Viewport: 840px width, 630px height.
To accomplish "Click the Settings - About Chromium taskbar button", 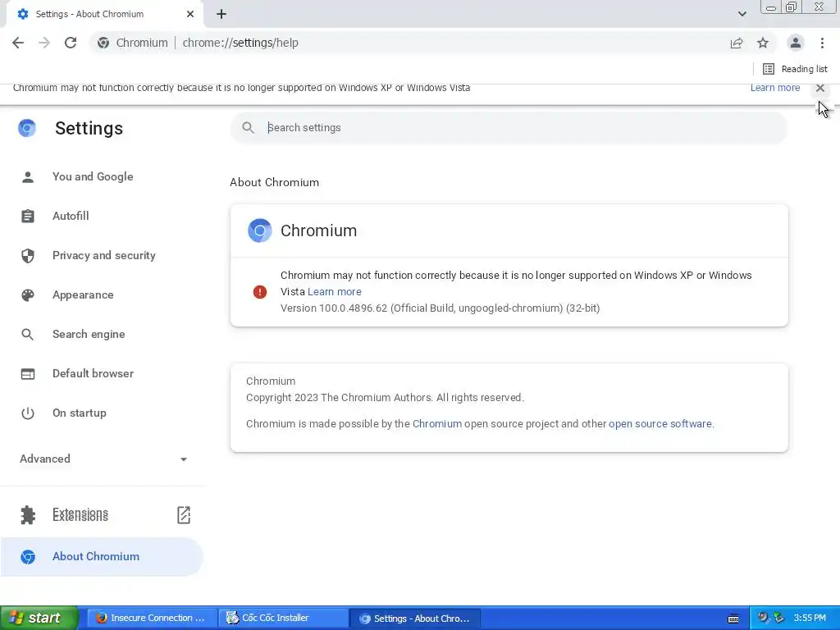I will tap(415, 619).
